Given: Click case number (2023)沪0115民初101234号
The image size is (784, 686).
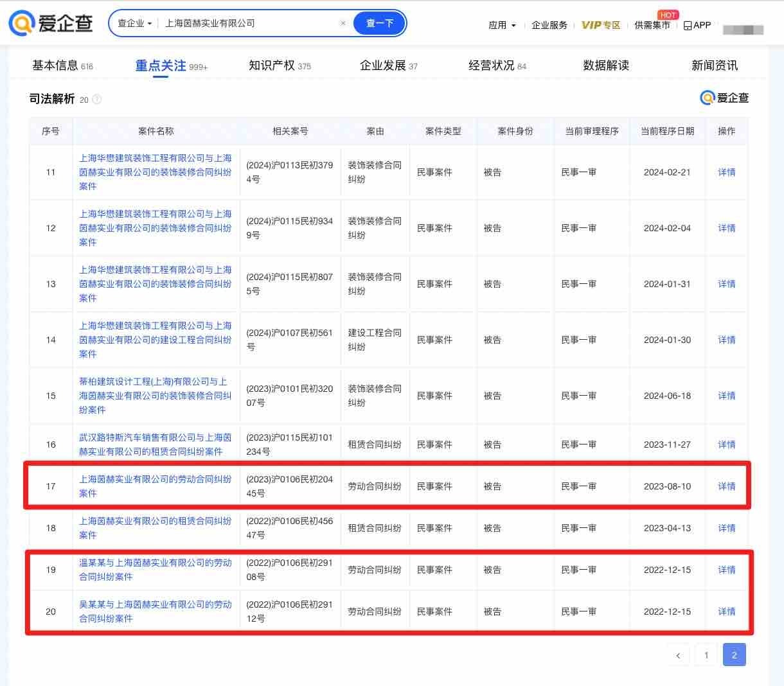Looking at the screenshot, I should point(290,444).
